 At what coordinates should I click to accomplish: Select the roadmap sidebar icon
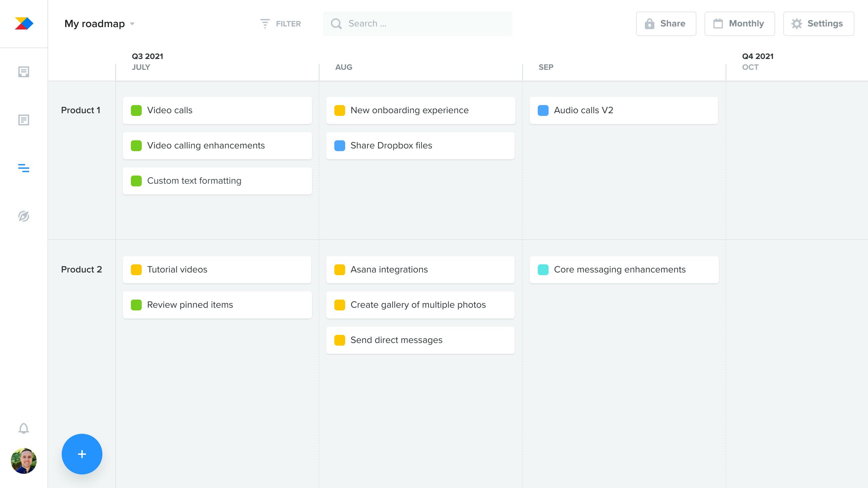[x=24, y=168]
